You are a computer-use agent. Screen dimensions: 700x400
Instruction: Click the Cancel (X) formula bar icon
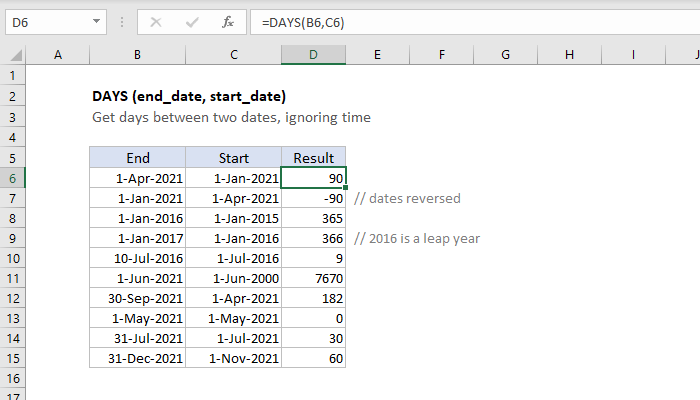click(156, 22)
